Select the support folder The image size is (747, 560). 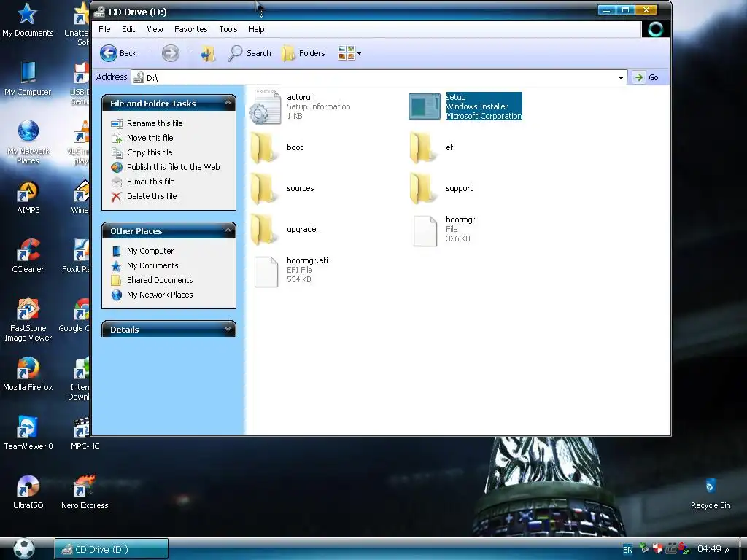coord(441,189)
